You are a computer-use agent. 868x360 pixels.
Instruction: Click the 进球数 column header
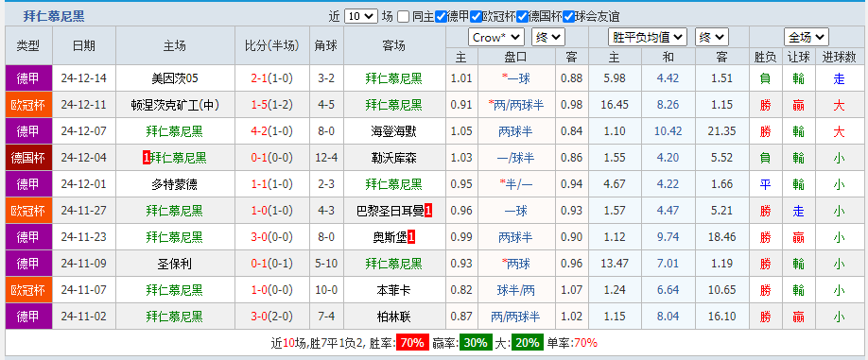coord(840,57)
